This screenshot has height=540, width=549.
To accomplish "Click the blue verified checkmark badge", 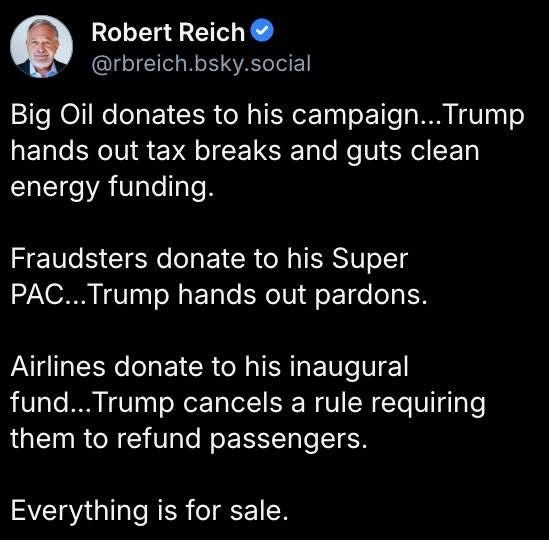I will pyautogui.click(x=262, y=30).
